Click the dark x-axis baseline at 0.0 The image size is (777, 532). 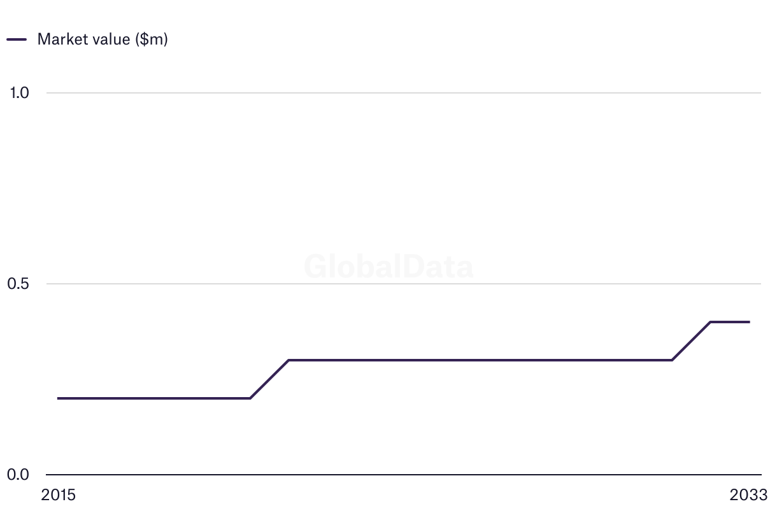(404, 475)
